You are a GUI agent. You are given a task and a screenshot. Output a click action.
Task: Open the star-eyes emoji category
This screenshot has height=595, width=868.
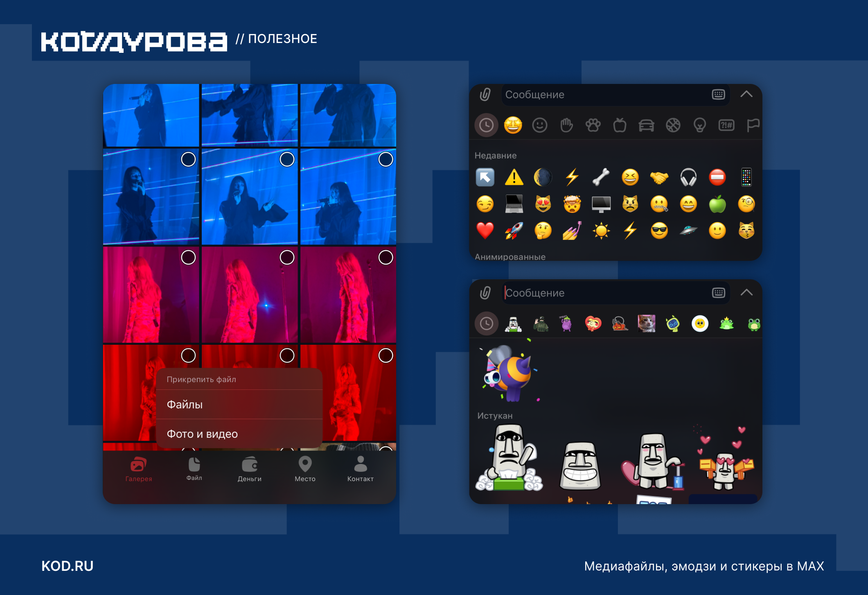(513, 125)
